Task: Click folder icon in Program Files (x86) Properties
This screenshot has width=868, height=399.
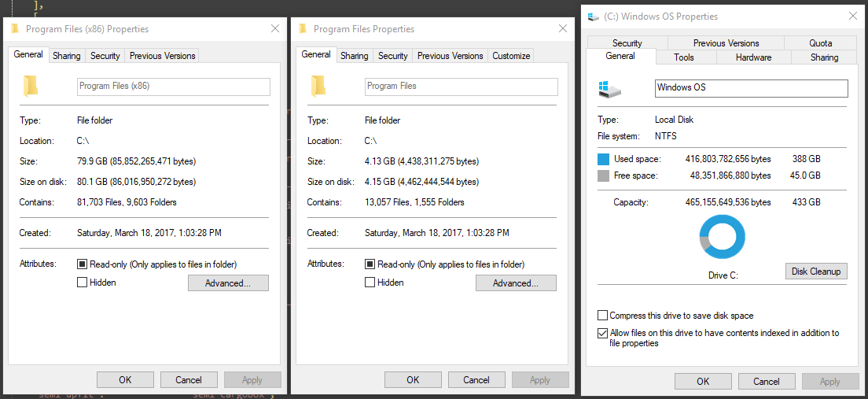Action: coord(31,86)
